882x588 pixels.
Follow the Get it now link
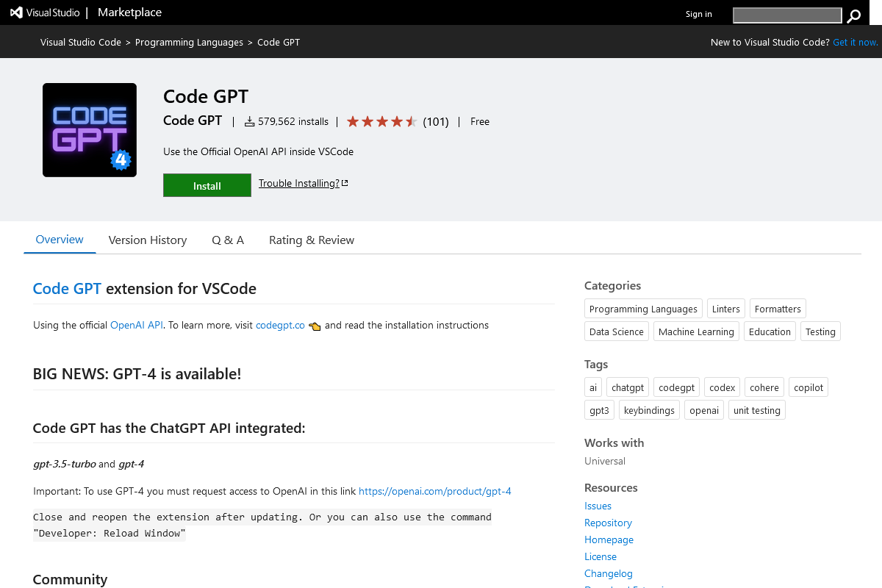pyautogui.click(x=855, y=42)
